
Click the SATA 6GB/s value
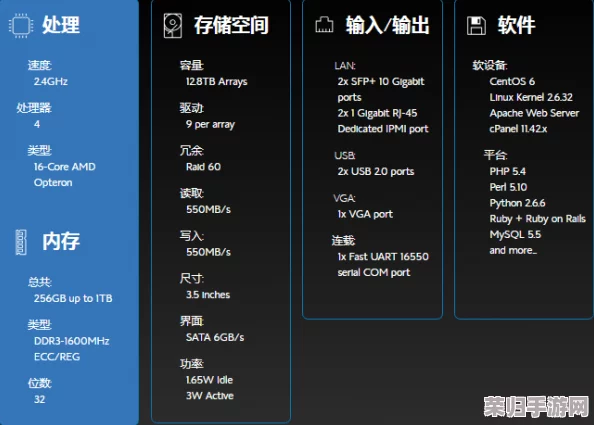tap(215, 337)
